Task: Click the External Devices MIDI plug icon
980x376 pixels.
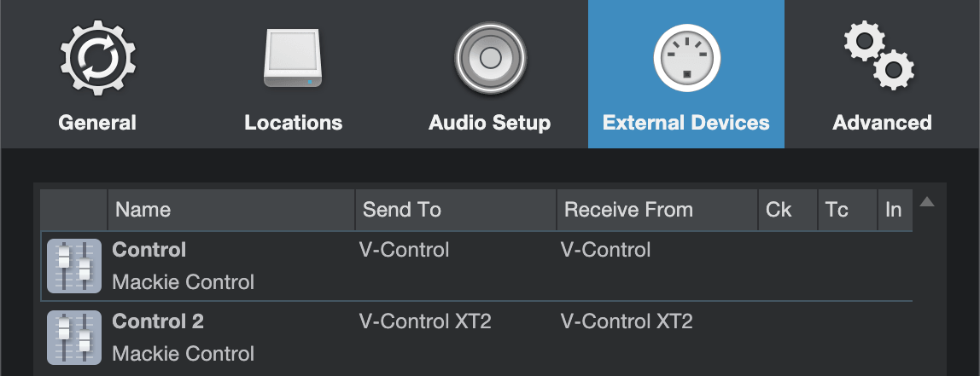Action: [686, 58]
